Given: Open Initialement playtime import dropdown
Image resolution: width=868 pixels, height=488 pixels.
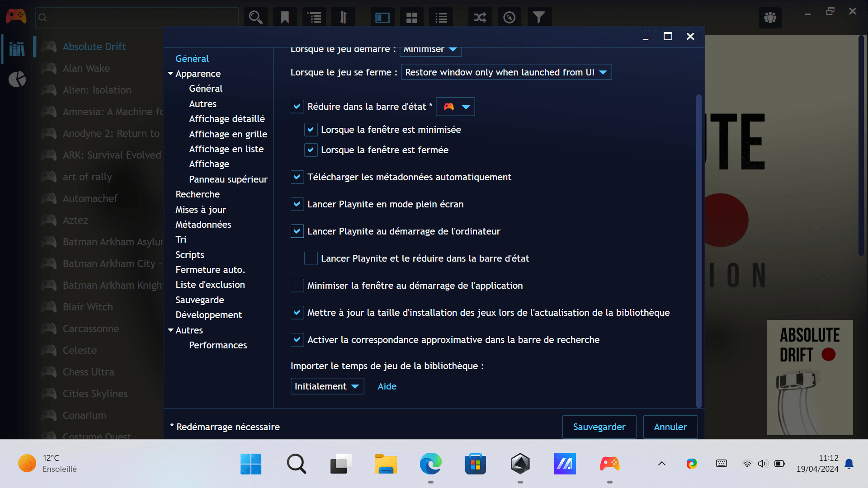Looking at the screenshot, I should tap(327, 386).
